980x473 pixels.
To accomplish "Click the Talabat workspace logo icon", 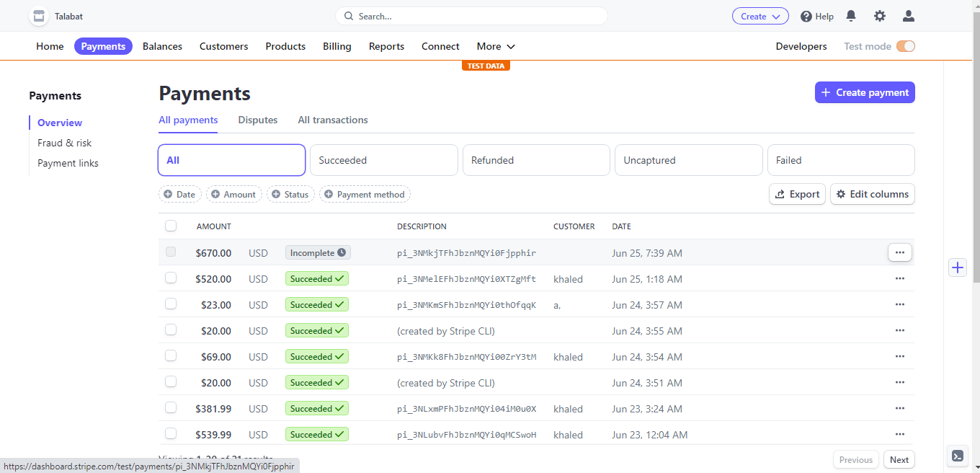I will coord(38,16).
